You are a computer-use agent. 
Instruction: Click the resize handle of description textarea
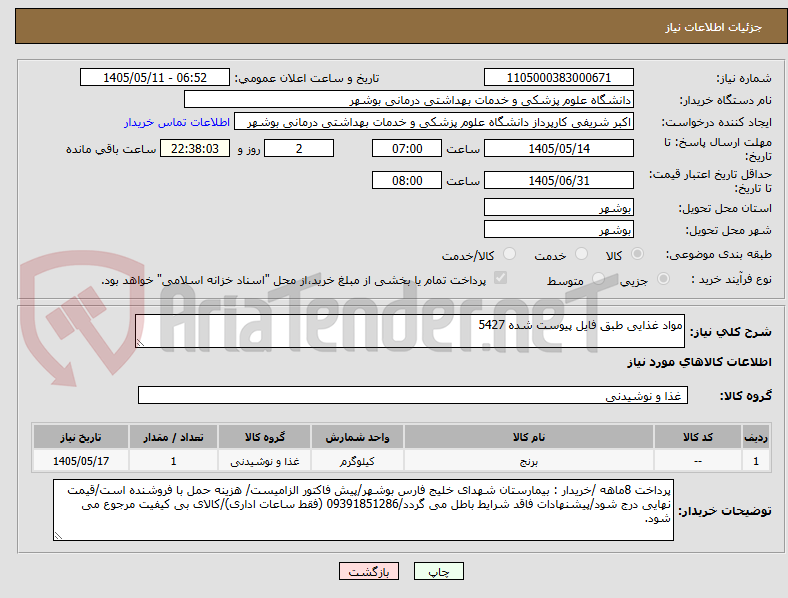pos(140,343)
